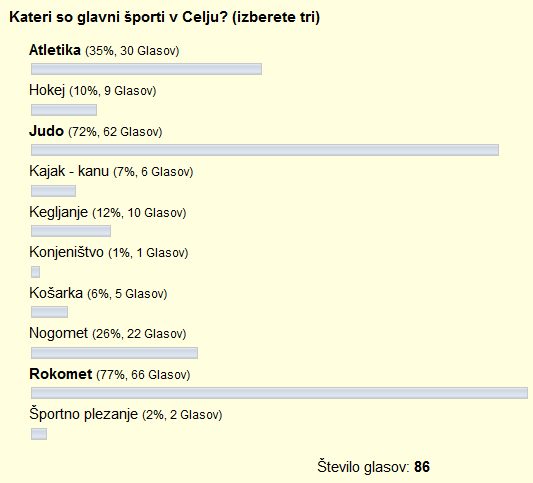
Task: Click the Košarka vote bar
Action: tap(49, 312)
